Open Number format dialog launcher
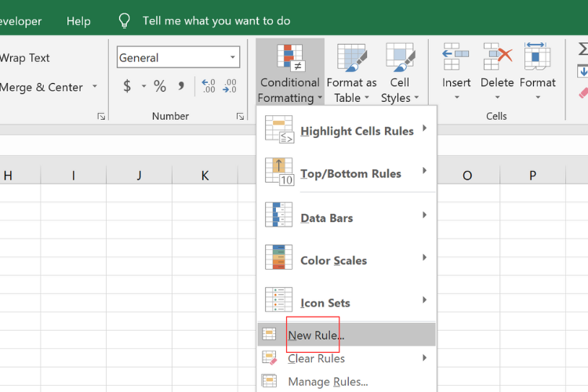Viewport: 588px width, 392px height. 240,117
